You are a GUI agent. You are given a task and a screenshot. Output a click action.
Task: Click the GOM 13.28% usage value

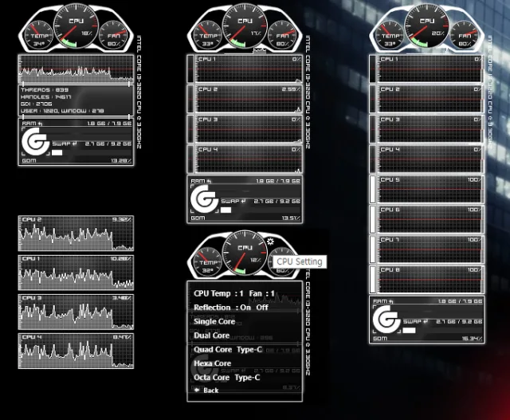[x=121, y=161]
